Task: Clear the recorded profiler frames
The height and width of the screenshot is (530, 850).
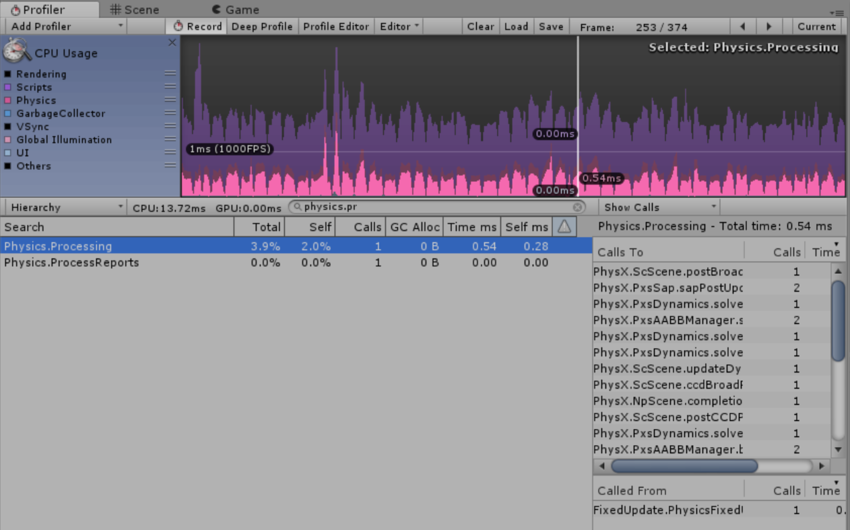Action: [480, 27]
